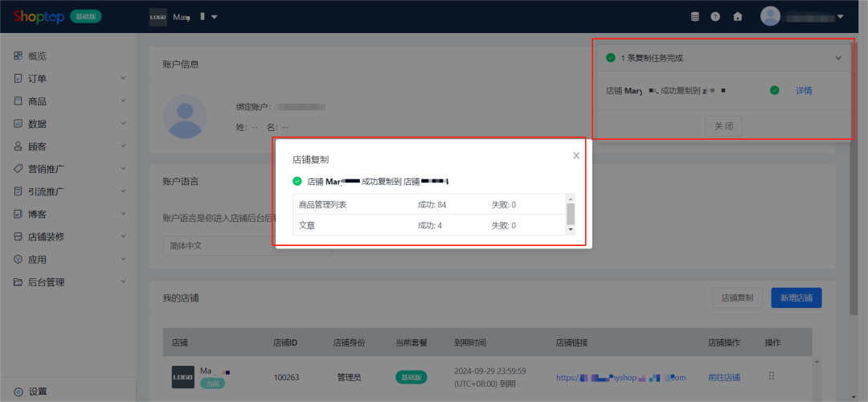This screenshot has height=402, width=868.
Task: Click the 当前 badge under store name
Action: (212, 384)
